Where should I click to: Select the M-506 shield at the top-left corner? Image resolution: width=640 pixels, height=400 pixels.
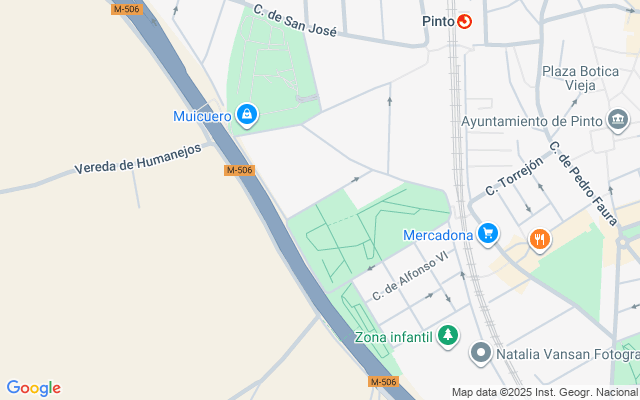coord(127,9)
